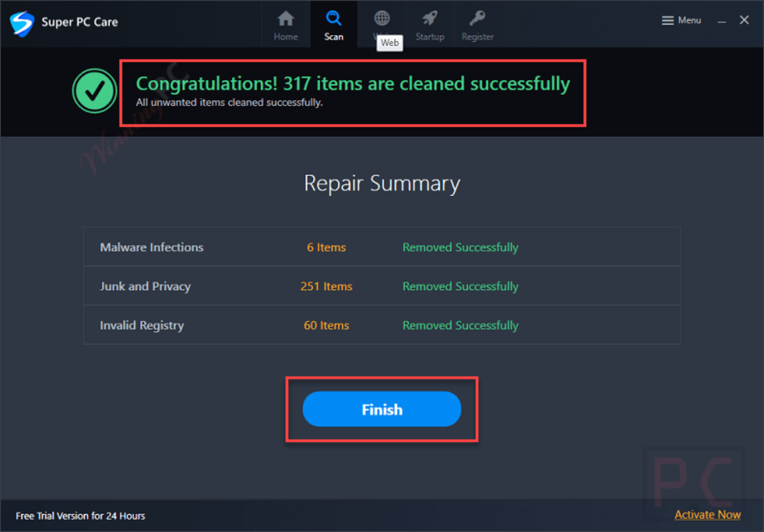764x532 pixels.
Task: Select the Junk and Privacy row label
Action: 145,286
